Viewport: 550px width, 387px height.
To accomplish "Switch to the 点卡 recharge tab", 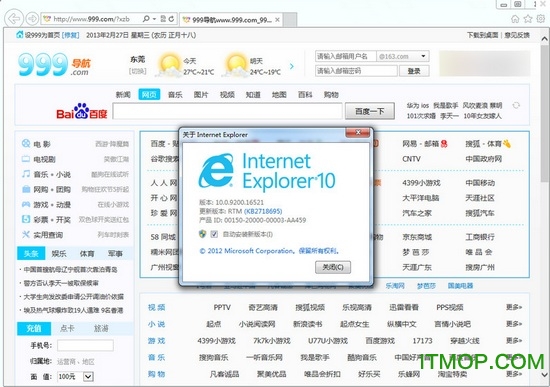I will [67, 328].
